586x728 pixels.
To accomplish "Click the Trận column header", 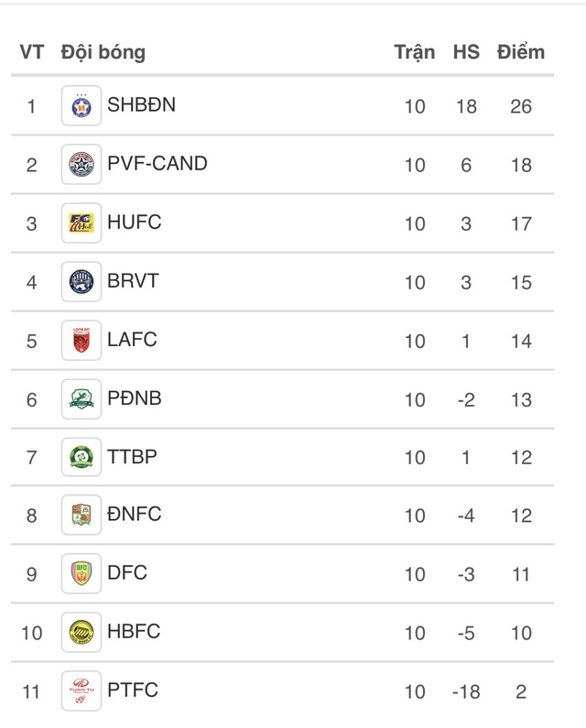I will pyautogui.click(x=415, y=52).
